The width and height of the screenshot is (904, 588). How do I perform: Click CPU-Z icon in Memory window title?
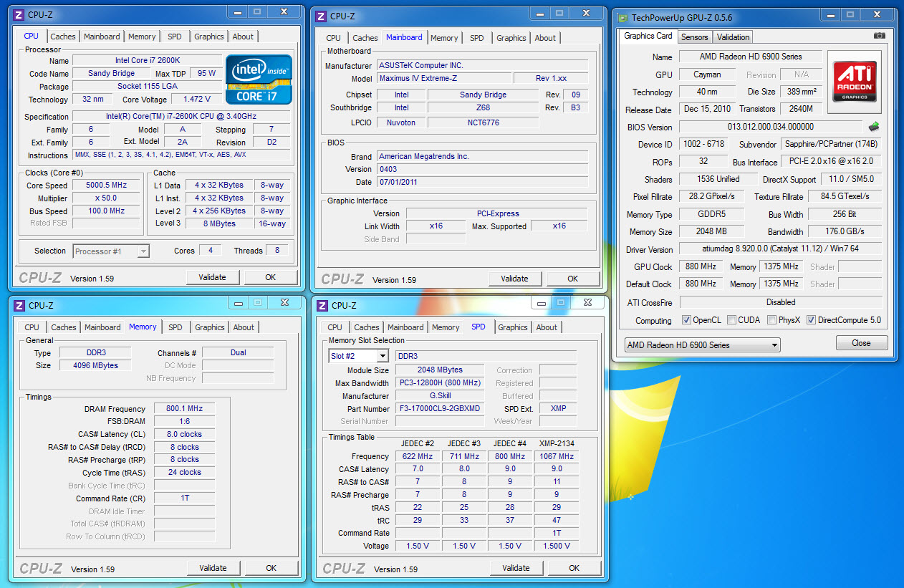19,305
